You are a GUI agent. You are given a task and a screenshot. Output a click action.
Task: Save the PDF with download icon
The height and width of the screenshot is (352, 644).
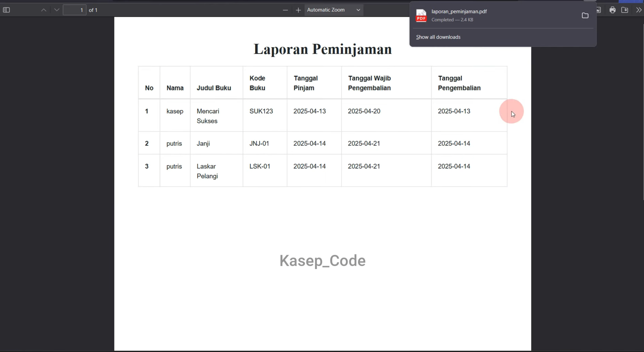pos(625,10)
